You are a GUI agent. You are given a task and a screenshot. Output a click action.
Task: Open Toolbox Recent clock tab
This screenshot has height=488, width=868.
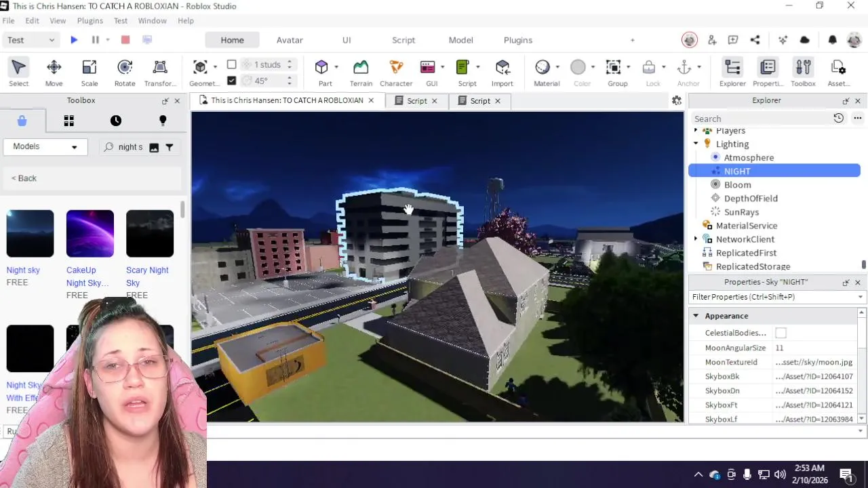116,121
